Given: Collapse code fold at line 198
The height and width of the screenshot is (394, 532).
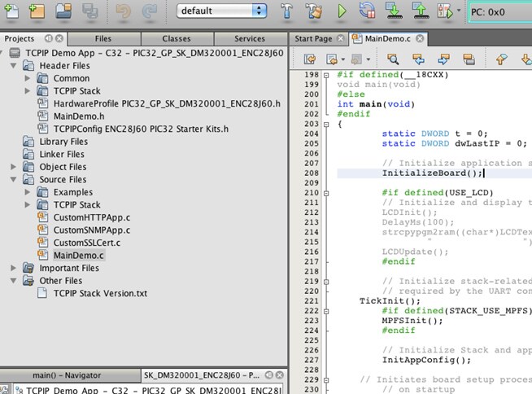Looking at the screenshot, I should pyautogui.click(x=326, y=75).
